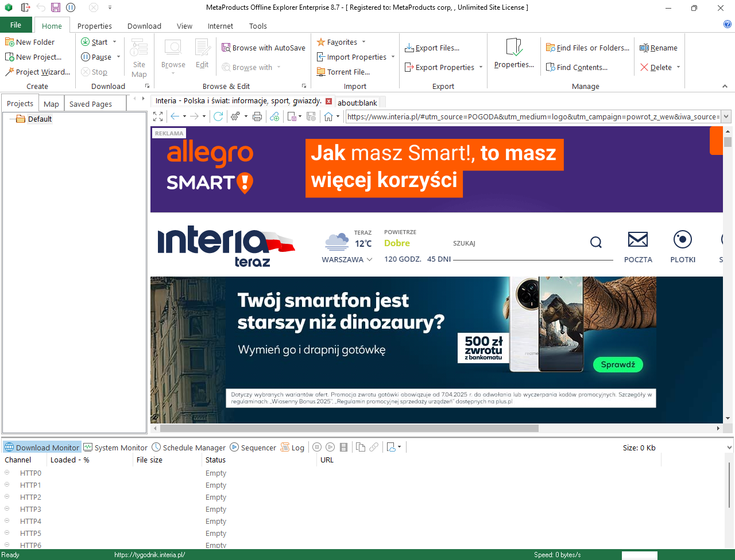Click Torrent File import button
Image resolution: width=735 pixels, height=560 pixels.
click(x=343, y=72)
